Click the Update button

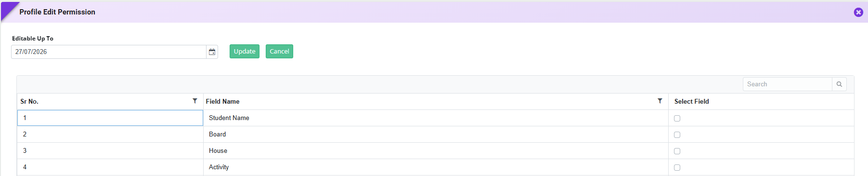[245, 51]
